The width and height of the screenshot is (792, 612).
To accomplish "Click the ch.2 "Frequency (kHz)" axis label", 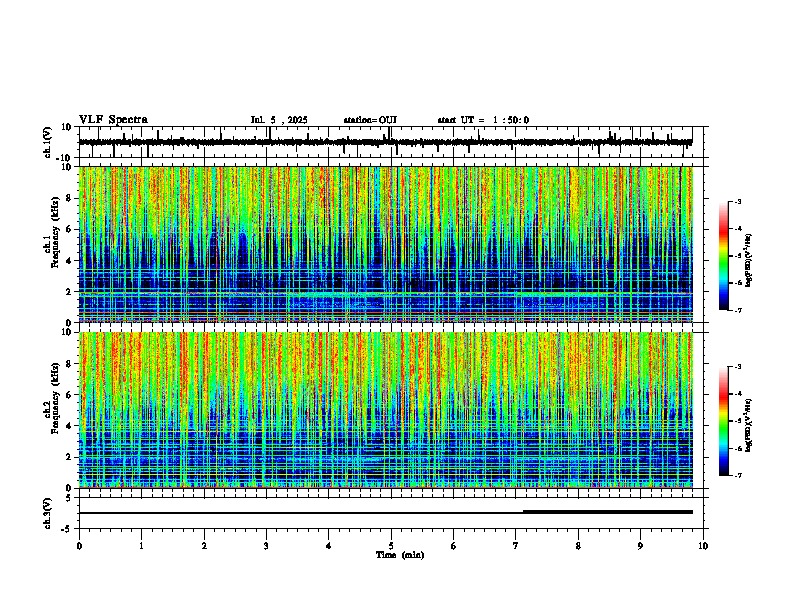I will pos(56,398).
